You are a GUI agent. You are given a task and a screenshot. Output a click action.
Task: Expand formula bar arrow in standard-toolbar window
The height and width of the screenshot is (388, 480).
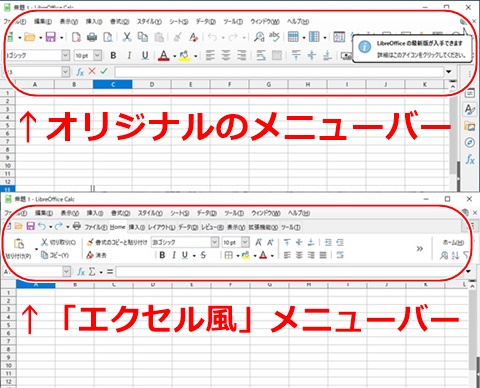[449, 71]
